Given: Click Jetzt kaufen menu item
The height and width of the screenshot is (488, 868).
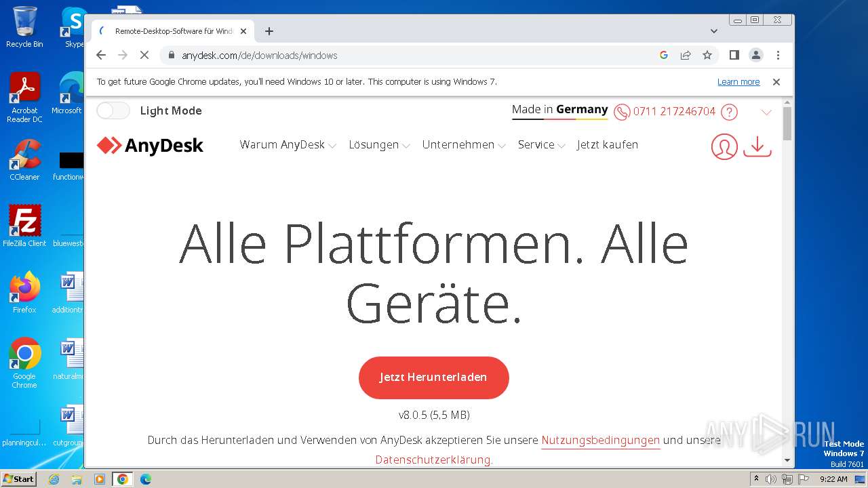Looking at the screenshot, I should tap(608, 144).
